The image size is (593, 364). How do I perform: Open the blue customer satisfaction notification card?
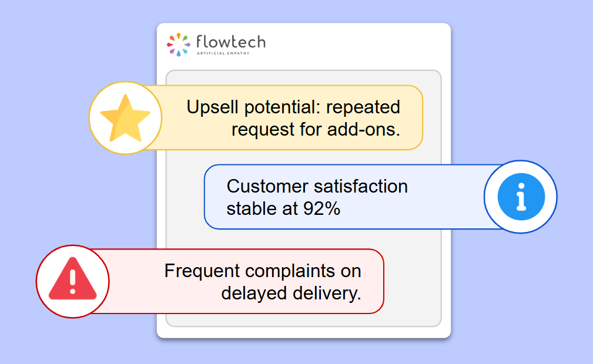tap(353, 197)
